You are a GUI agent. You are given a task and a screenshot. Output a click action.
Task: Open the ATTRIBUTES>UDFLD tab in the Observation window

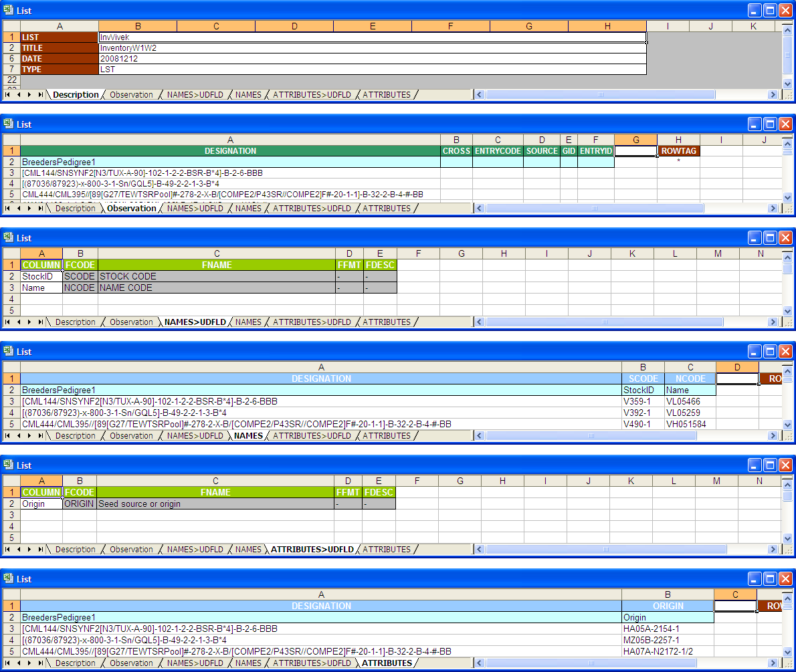click(x=313, y=208)
